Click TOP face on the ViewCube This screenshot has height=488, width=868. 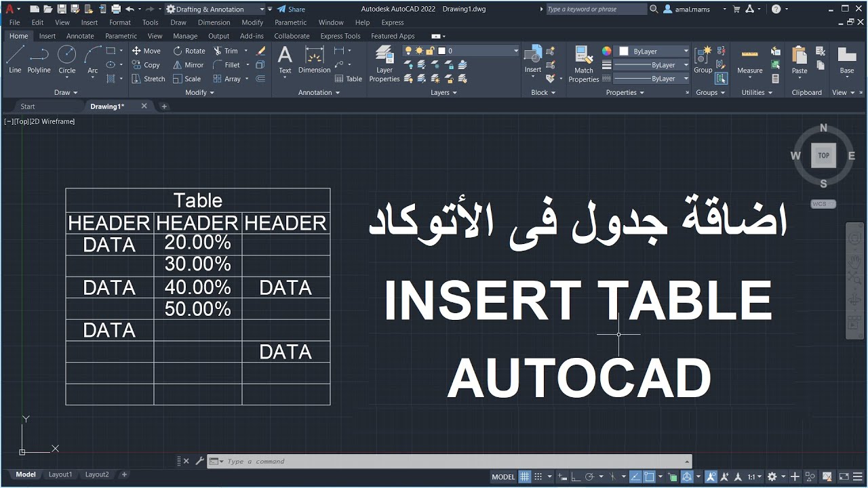pyautogui.click(x=823, y=155)
